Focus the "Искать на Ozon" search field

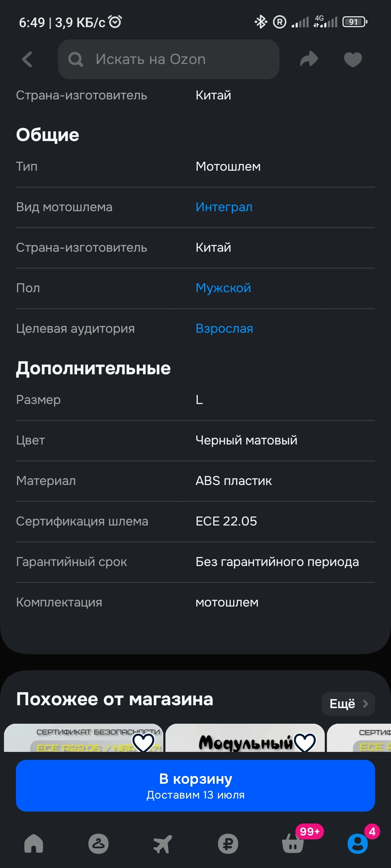[174, 59]
